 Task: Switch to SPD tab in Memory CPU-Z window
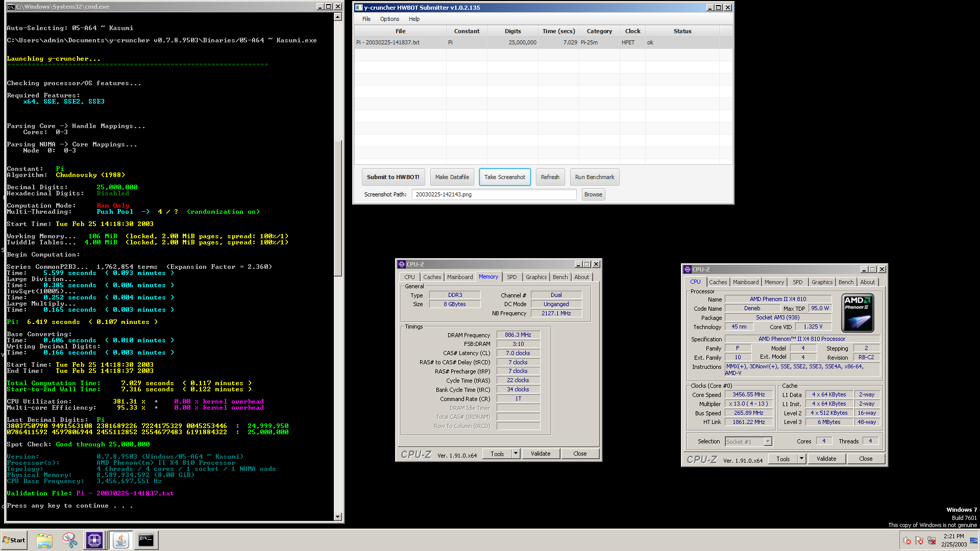pyautogui.click(x=512, y=277)
